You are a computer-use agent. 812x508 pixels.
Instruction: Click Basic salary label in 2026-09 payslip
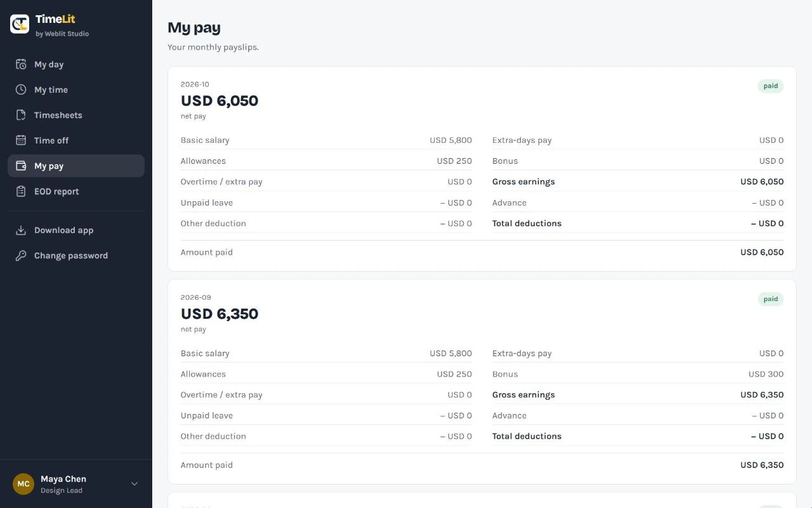click(205, 353)
